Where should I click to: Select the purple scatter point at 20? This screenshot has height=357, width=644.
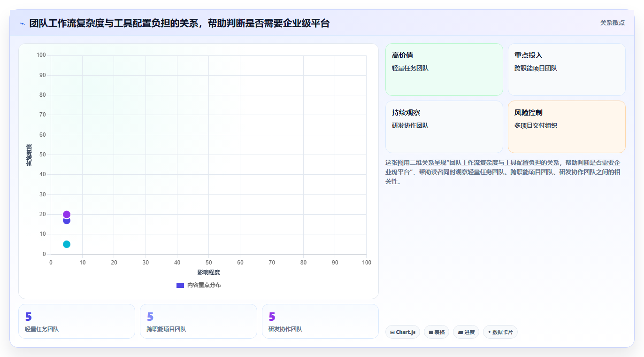click(67, 214)
